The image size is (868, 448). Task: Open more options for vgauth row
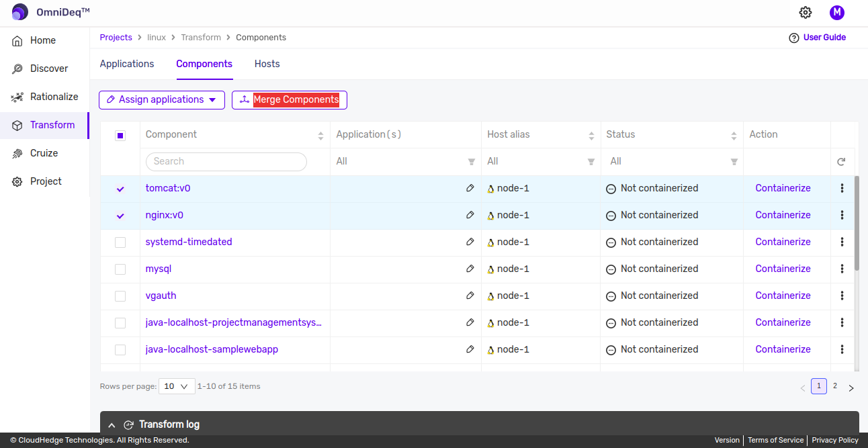[842, 296]
